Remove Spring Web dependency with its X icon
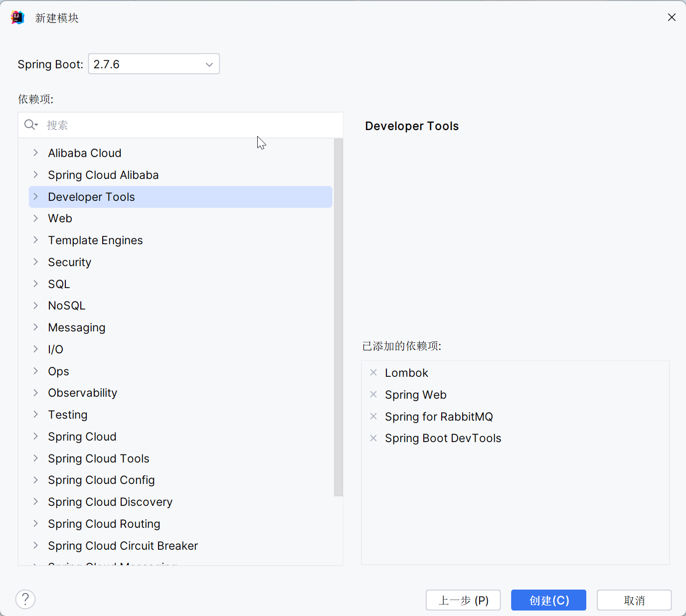686x616 pixels. (373, 394)
